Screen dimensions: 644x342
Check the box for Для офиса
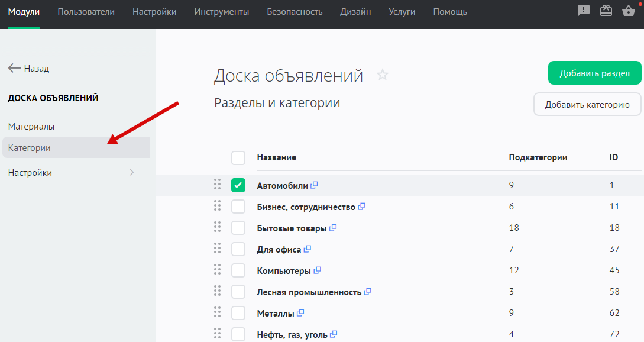(238, 249)
